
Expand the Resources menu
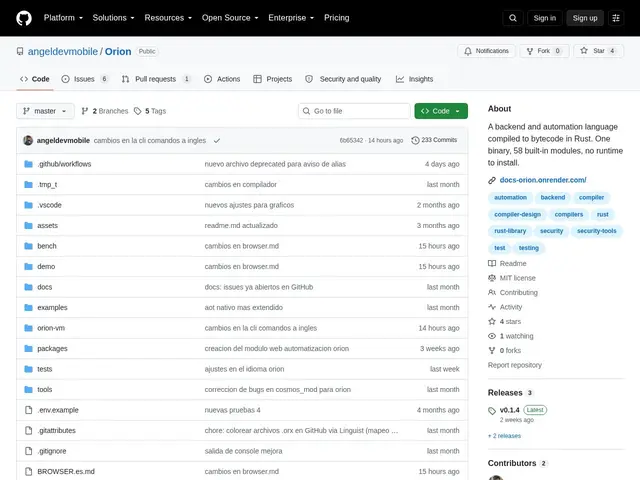[x=168, y=18]
